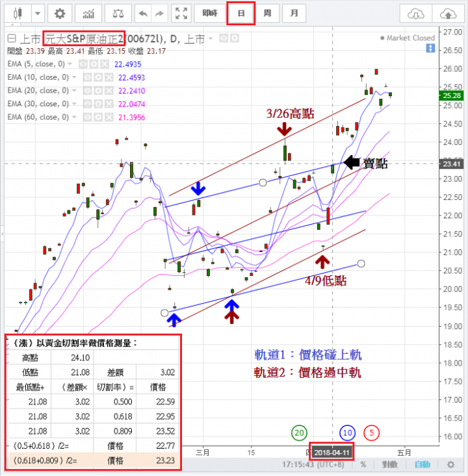This screenshot has width=468, height=476.
Task: Hide the EMA 30 indicator eye
Action: pyautogui.click(x=88, y=104)
